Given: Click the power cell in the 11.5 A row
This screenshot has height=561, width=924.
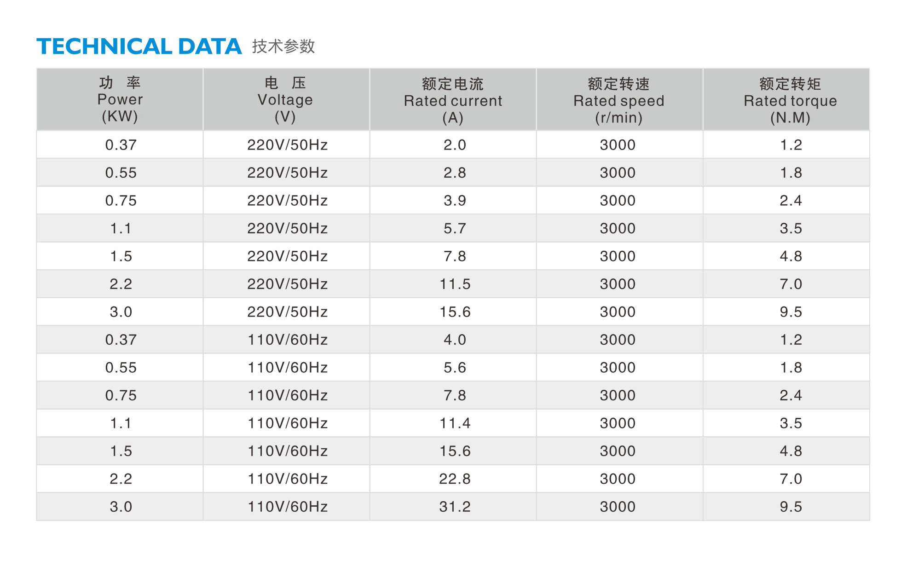Looking at the screenshot, I should 120,284.
